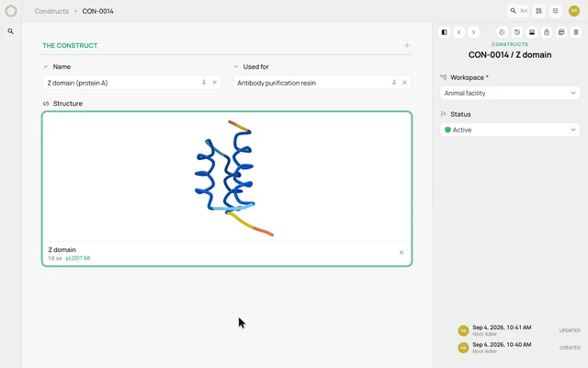The width and height of the screenshot is (588, 368).
Task: Open the clock reminders icon
Action: (x=503, y=32)
